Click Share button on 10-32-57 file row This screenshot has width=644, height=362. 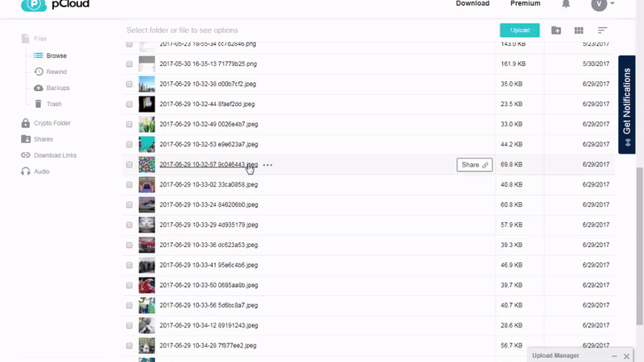pyautogui.click(x=474, y=165)
